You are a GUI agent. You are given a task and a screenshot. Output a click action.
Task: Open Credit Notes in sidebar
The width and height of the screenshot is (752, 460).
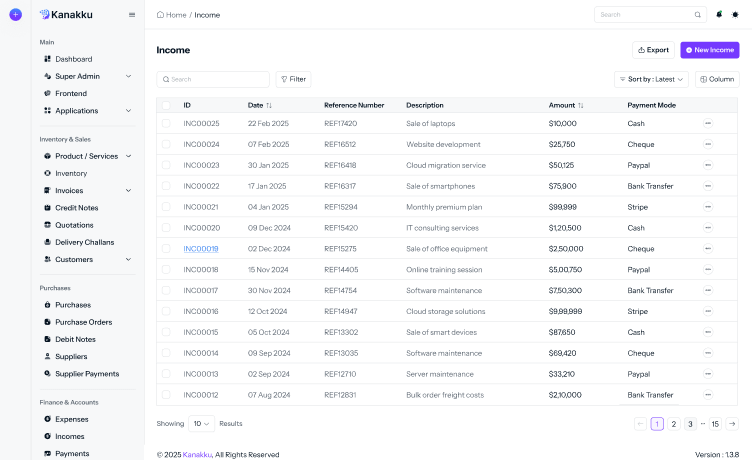76,208
